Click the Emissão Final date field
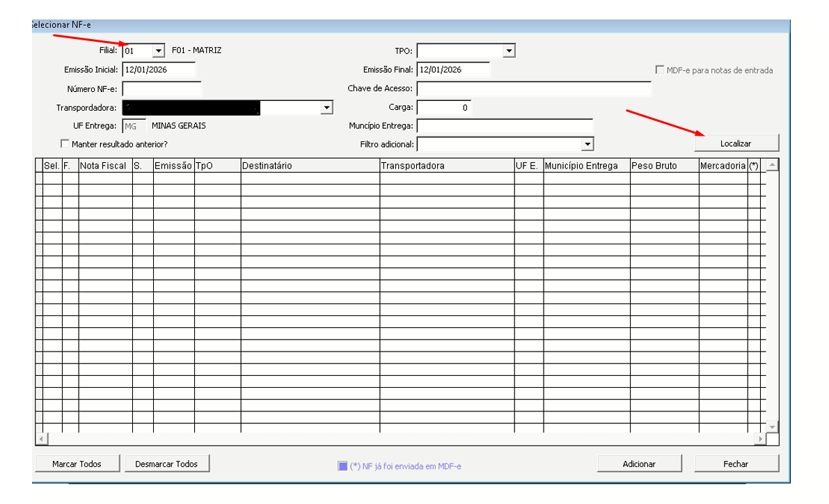Image resolution: width=829 pixels, height=504 pixels. point(453,70)
